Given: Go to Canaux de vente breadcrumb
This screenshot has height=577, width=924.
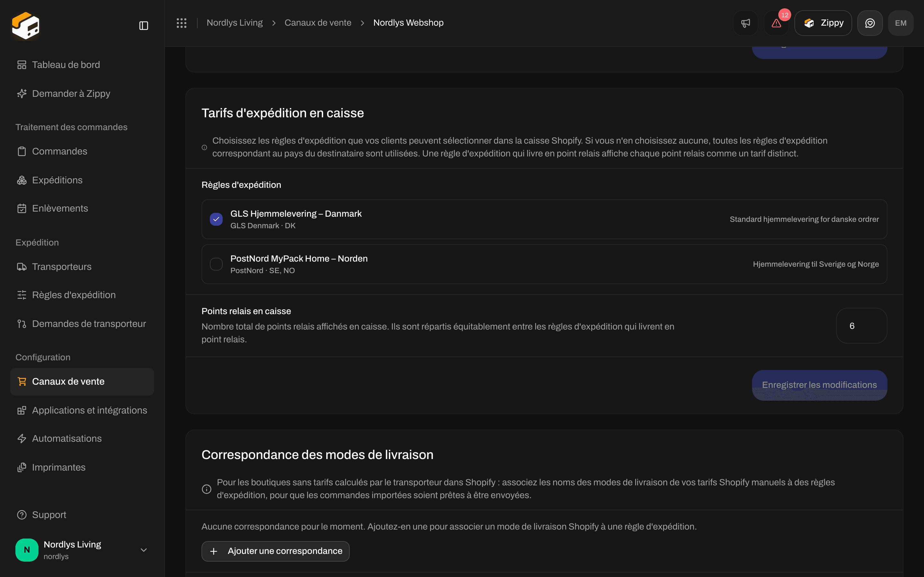Looking at the screenshot, I should (x=318, y=23).
